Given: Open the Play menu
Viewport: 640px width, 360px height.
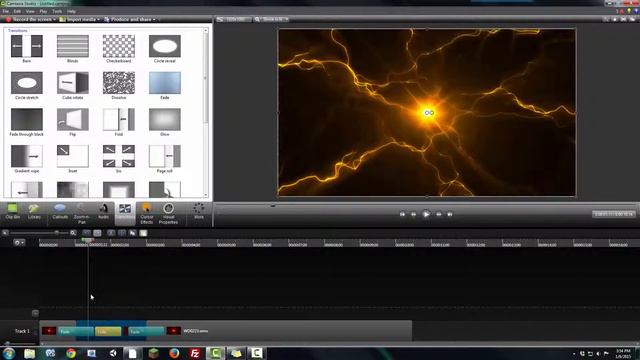Looking at the screenshot, I should [43, 11].
